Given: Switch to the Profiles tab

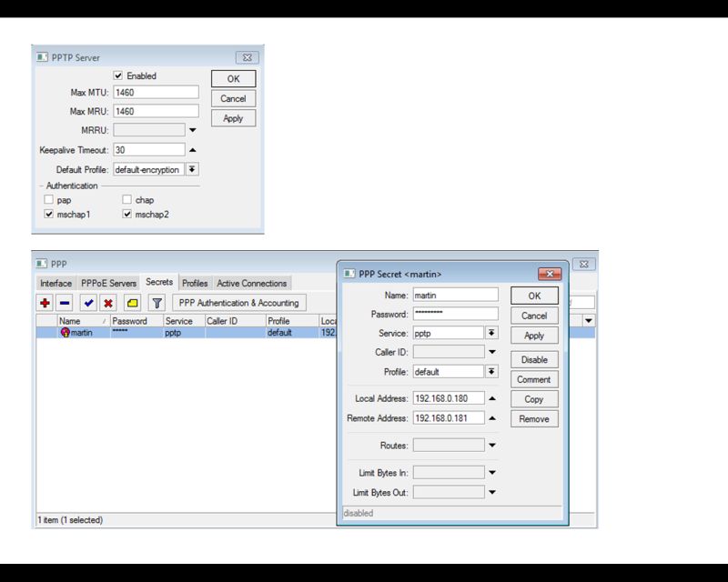Looking at the screenshot, I should 195,283.
